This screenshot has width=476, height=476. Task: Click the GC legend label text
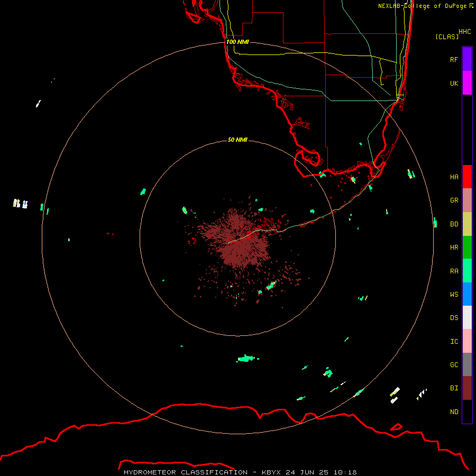click(454, 364)
